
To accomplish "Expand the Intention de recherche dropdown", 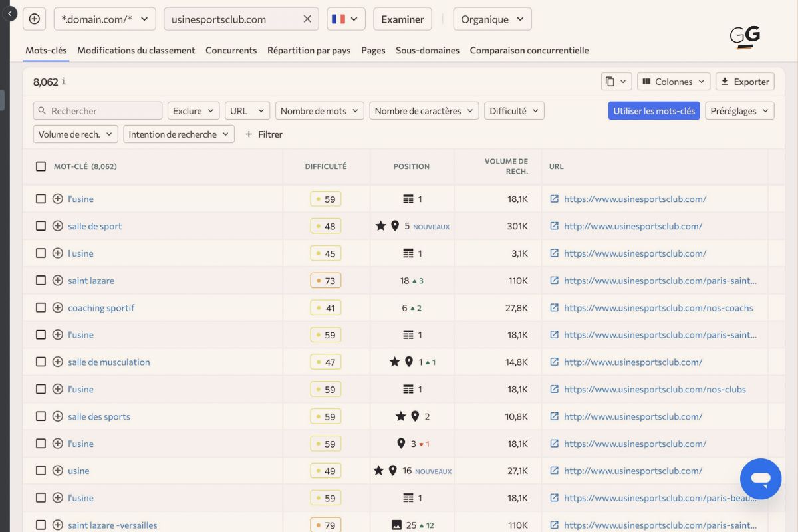I will click(178, 134).
